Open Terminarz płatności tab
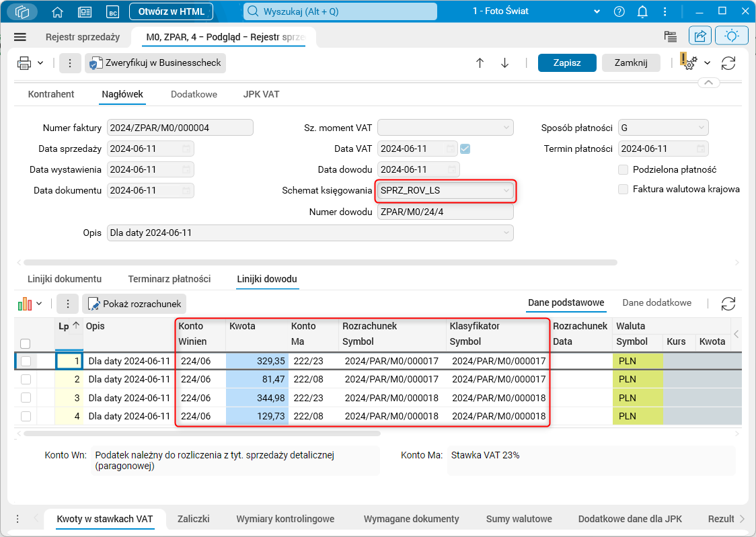This screenshot has height=537, width=756. 169,279
